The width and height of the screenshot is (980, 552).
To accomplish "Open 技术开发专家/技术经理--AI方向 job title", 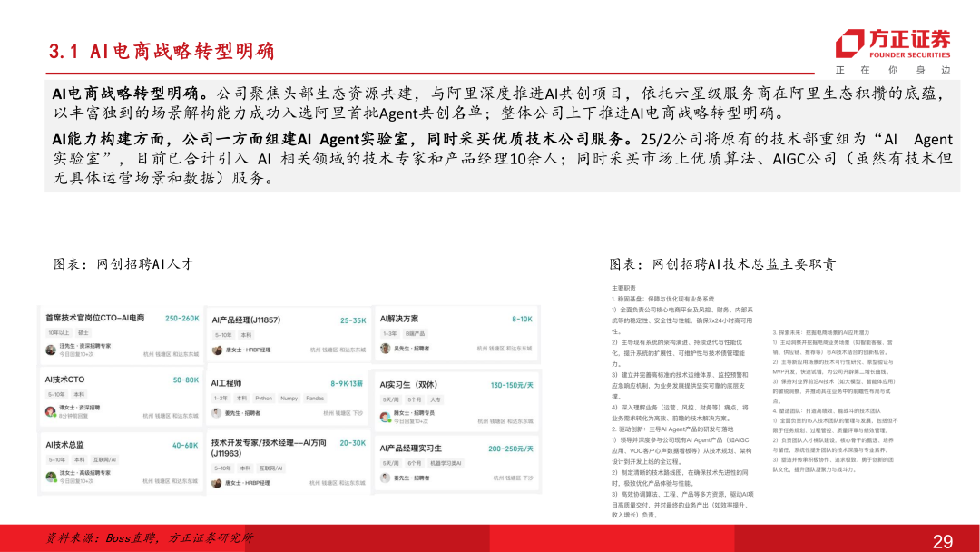I will click(269, 448).
